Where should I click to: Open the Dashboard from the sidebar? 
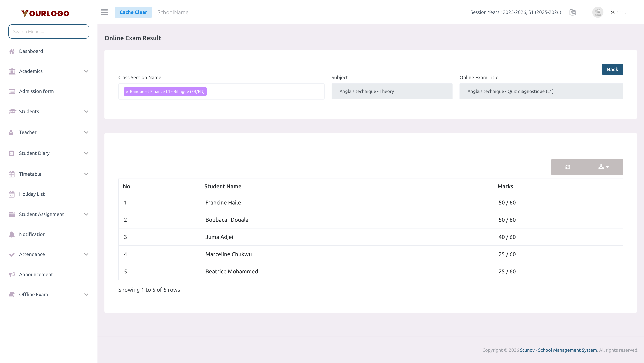coord(31,51)
